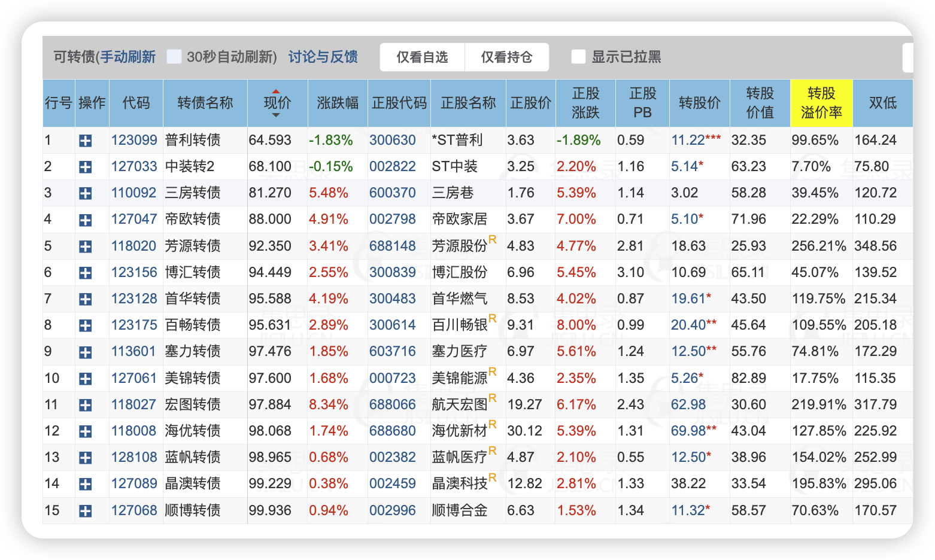Sort table by 现价 column
The width and height of the screenshot is (935, 560).
coord(277,103)
